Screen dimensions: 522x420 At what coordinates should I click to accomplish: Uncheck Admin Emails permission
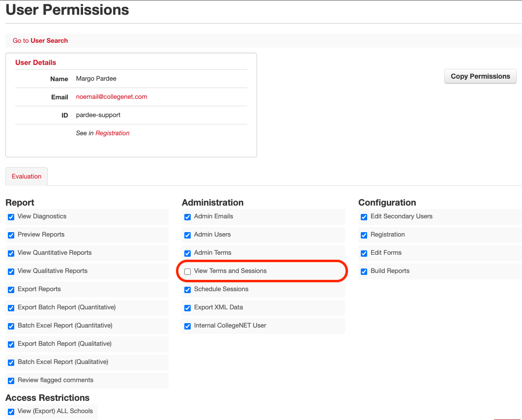point(187,217)
